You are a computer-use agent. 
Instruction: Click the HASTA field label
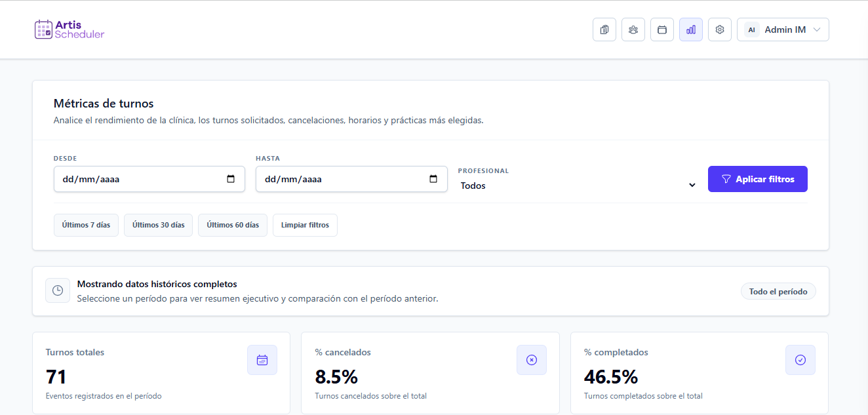(268, 158)
